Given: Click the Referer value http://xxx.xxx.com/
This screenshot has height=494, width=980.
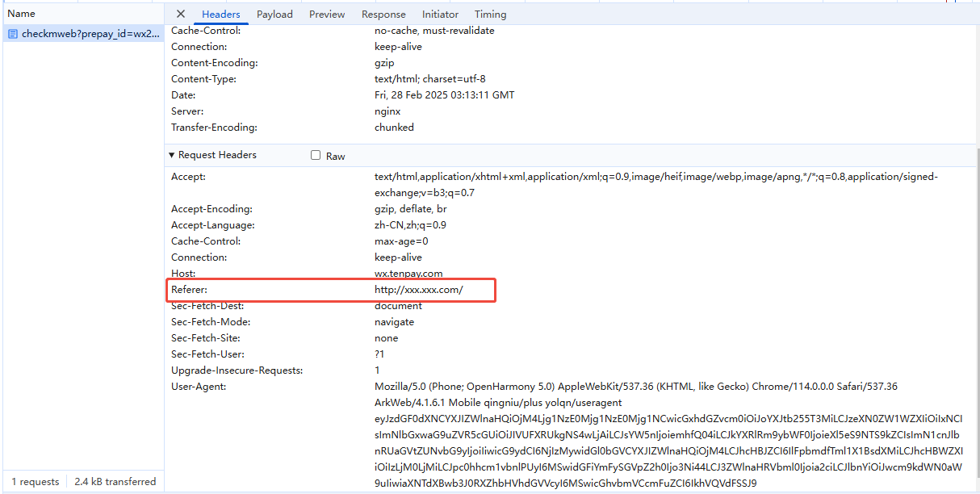Looking at the screenshot, I should [x=418, y=289].
